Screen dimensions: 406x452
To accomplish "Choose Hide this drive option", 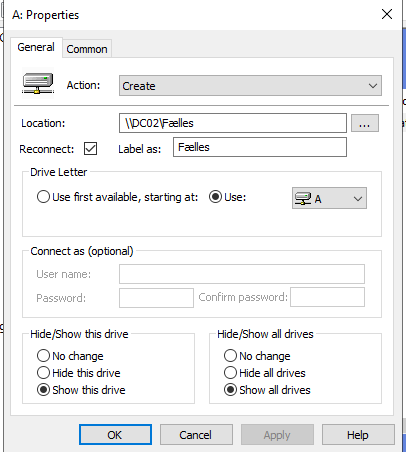I will coord(43,373).
